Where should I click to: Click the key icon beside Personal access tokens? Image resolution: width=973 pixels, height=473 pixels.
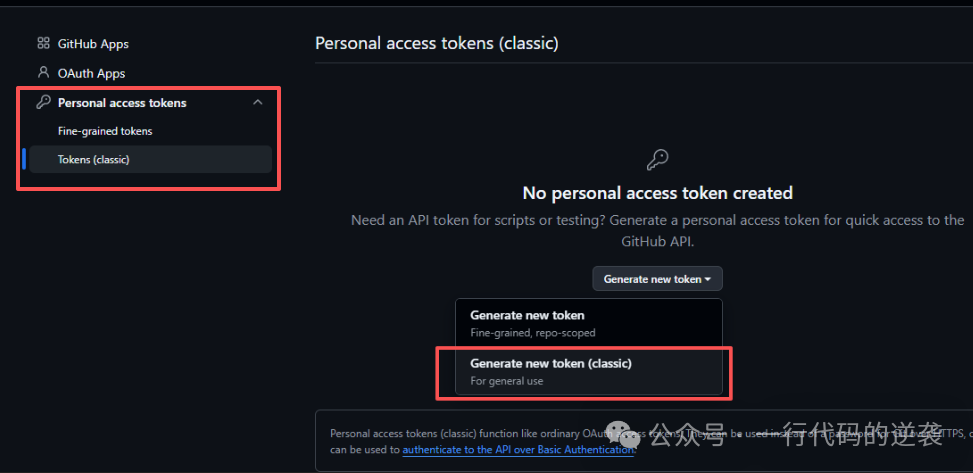(43, 103)
